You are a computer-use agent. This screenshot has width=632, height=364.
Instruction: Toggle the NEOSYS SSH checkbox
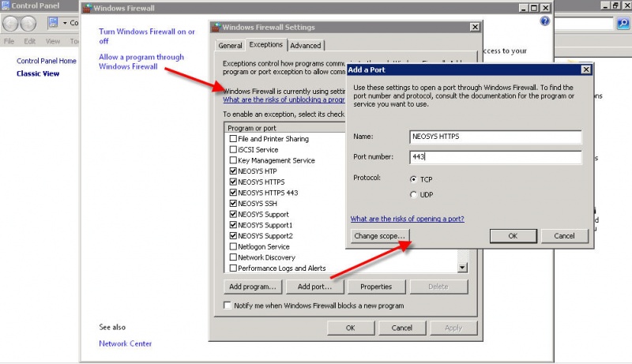point(233,204)
